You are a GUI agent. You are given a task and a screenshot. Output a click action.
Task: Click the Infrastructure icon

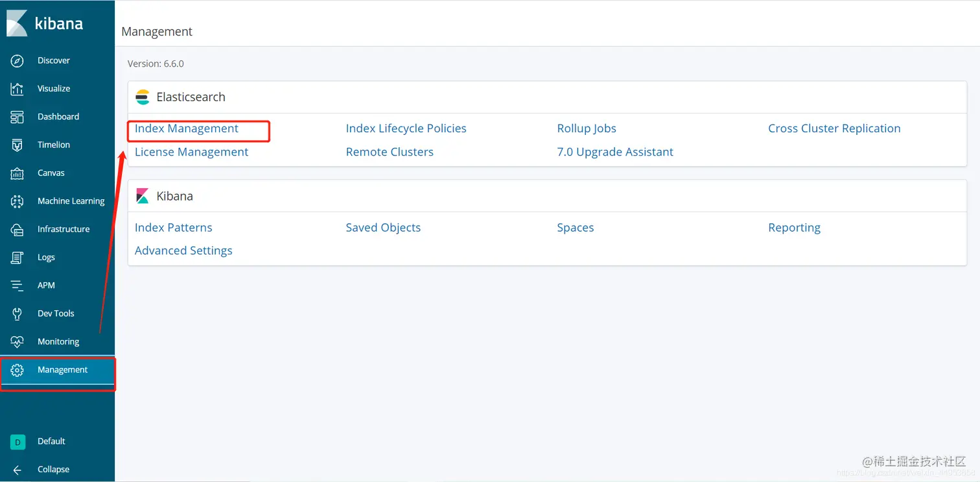point(17,229)
